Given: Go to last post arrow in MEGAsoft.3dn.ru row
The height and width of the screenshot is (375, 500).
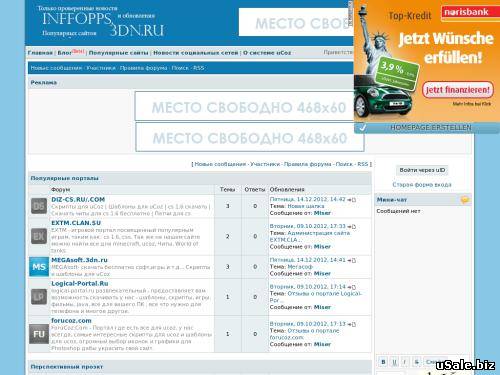Looking at the screenshot, I should click(x=352, y=260).
